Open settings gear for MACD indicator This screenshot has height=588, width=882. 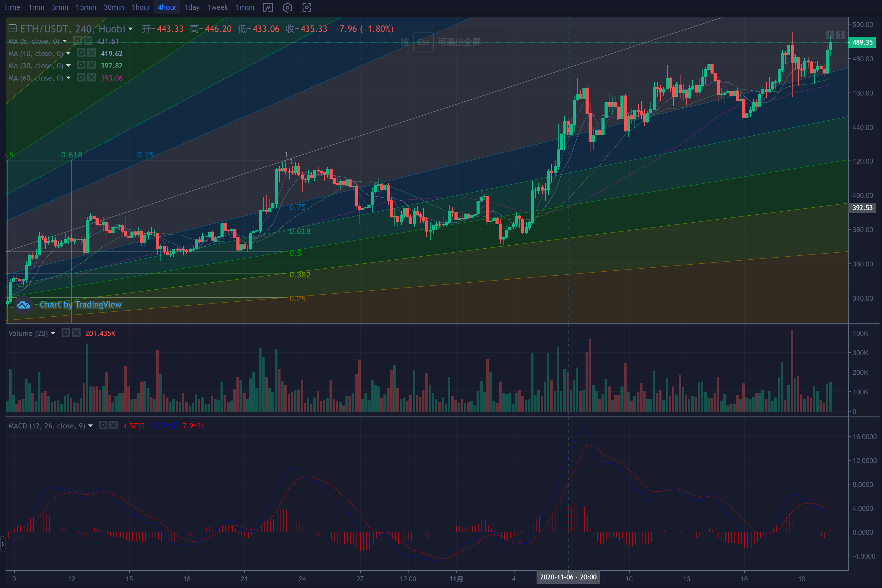click(103, 425)
